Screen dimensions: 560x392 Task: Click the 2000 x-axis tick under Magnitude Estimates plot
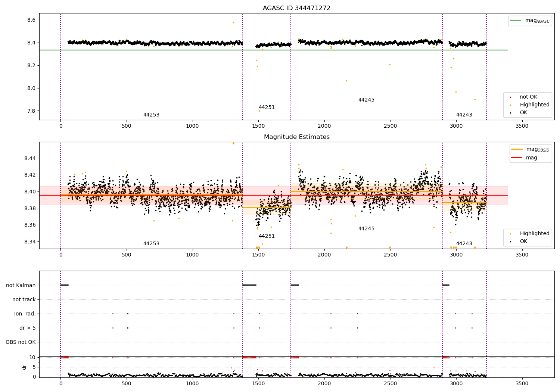[x=324, y=255]
